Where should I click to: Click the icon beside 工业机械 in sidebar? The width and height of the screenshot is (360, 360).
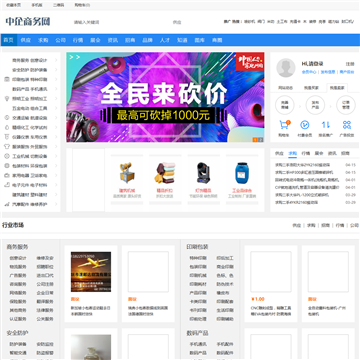pos(6,156)
